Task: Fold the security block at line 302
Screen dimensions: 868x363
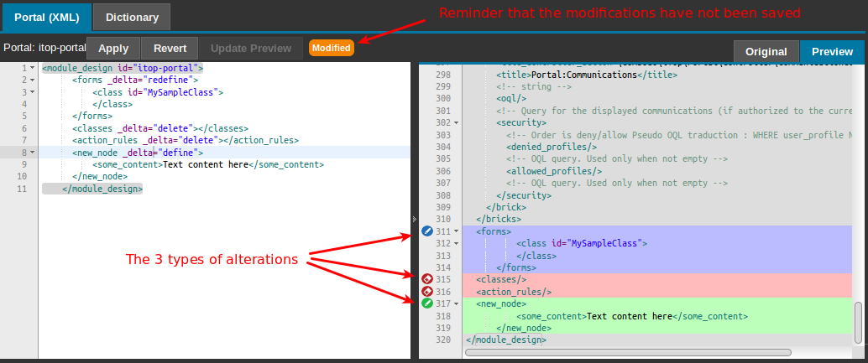Action: click(x=457, y=122)
